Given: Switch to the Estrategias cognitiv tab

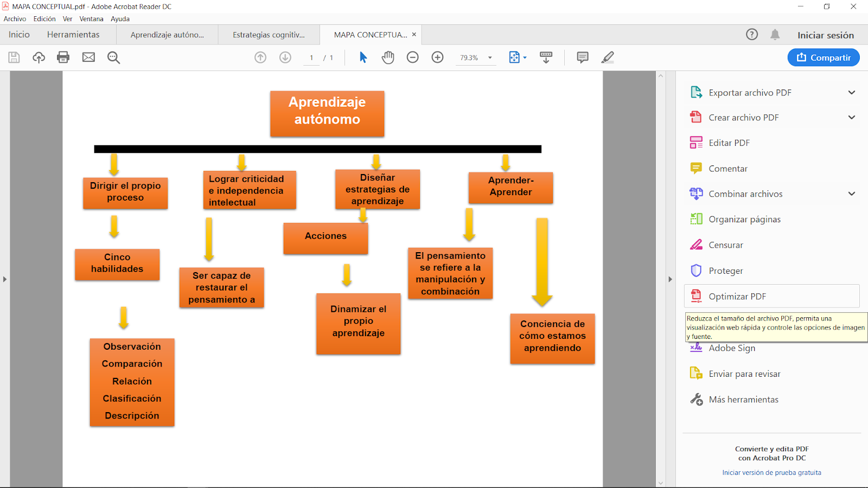Looking at the screenshot, I should coord(269,34).
